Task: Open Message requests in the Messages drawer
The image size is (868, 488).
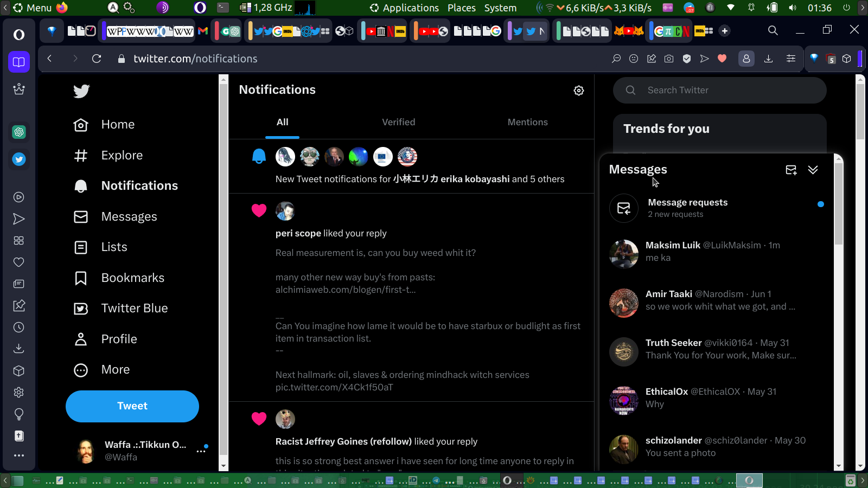Action: coord(717,208)
